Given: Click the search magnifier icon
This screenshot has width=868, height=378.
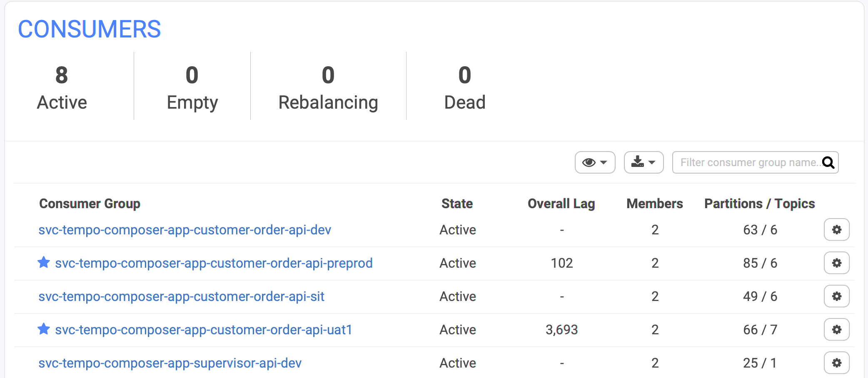Looking at the screenshot, I should pos(828,162).
